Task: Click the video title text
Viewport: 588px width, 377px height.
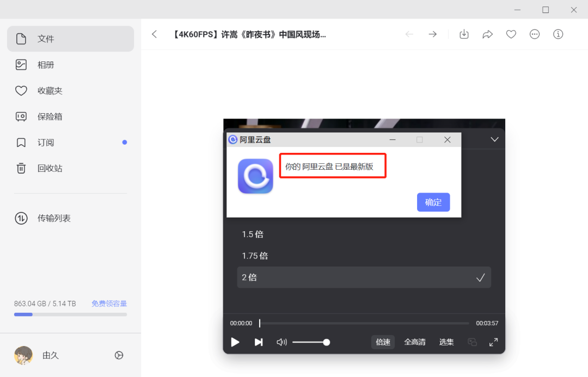Action: point(249,34)
